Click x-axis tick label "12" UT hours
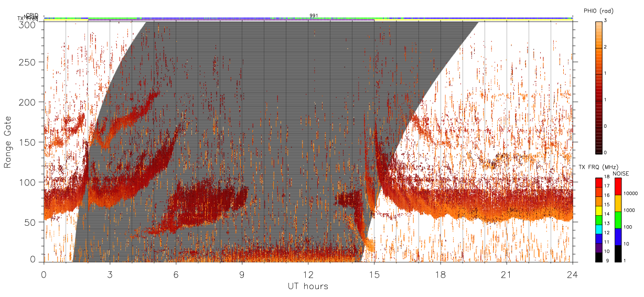The height and width of the screenshot is (297, 644). (308, 274)
